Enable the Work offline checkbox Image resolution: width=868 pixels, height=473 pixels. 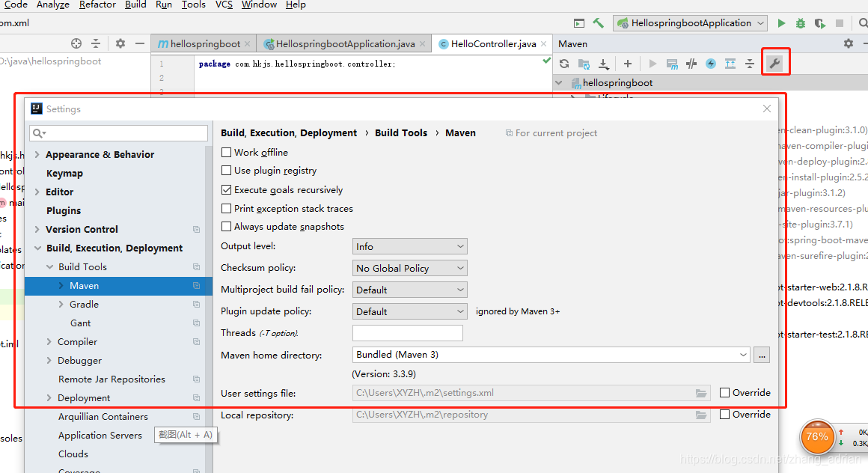pos(227,153)
